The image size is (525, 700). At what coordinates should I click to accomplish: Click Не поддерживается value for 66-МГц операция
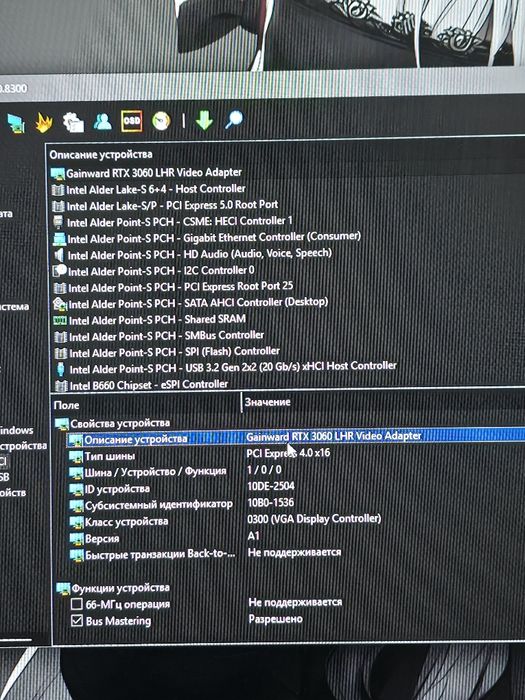pyautogui.click(x=295, y=602)
